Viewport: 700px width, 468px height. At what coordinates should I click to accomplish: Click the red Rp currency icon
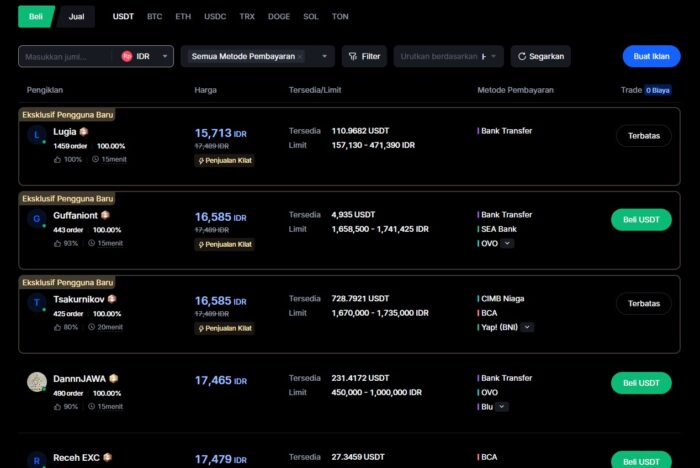pos(127,56)
